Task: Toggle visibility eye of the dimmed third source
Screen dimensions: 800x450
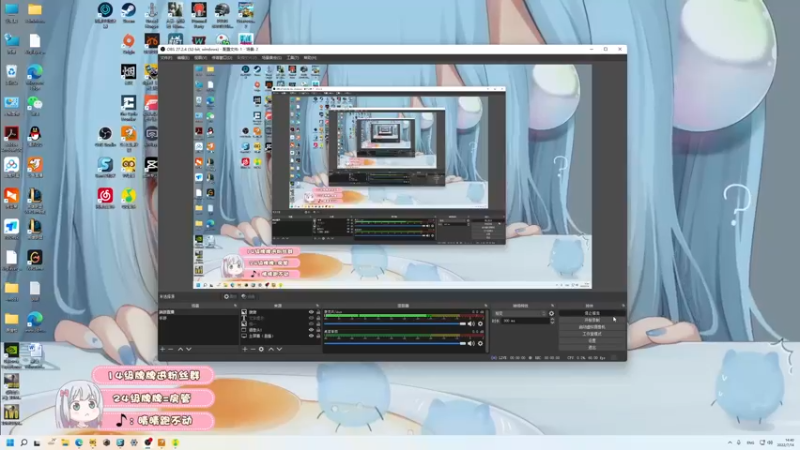Action: pos(311,324)
